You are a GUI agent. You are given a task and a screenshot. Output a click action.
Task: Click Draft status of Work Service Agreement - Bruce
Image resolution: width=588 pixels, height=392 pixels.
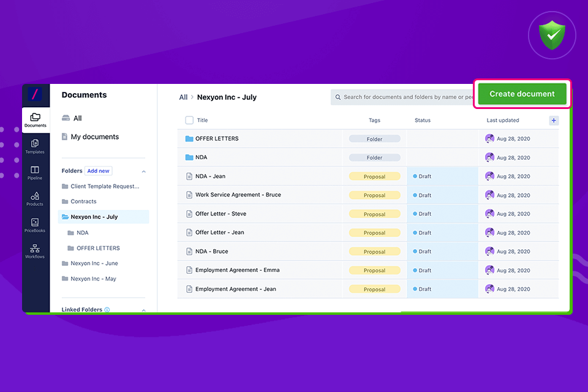pos(422,195)
